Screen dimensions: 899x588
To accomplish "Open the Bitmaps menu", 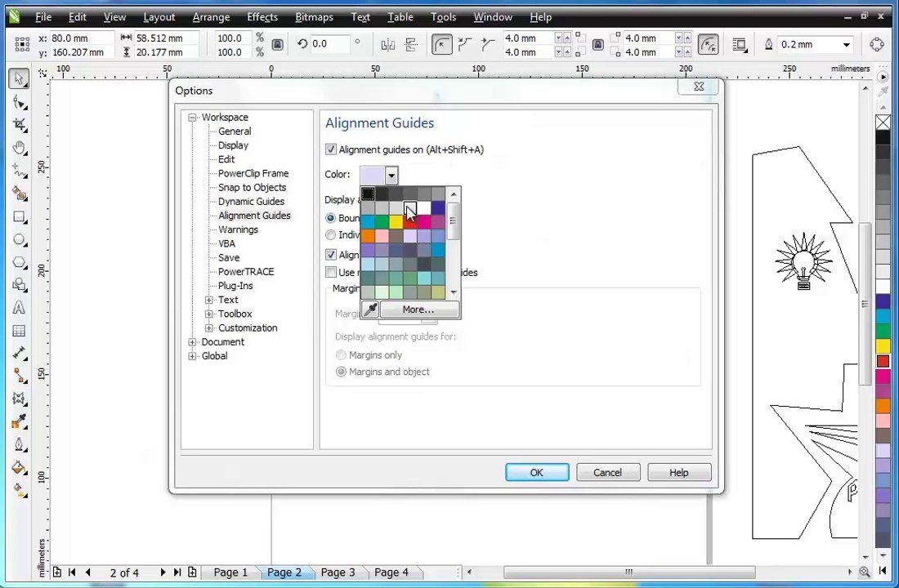I will click(x=314, y=17).
